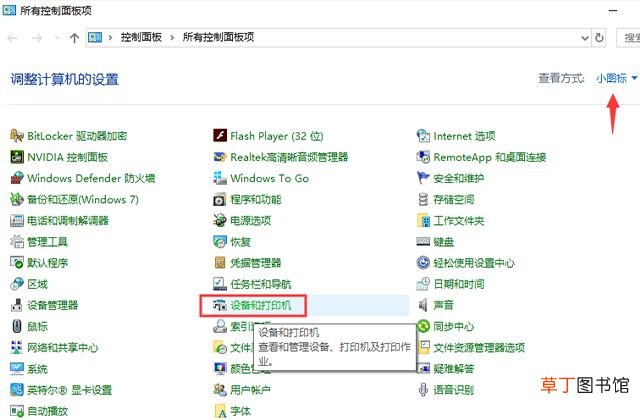Click RemoteApp 和桌面连接 icon
Image resolution: width=640 pixels, height=420 pixels.
pyautogui.click(x=423, y=157)
